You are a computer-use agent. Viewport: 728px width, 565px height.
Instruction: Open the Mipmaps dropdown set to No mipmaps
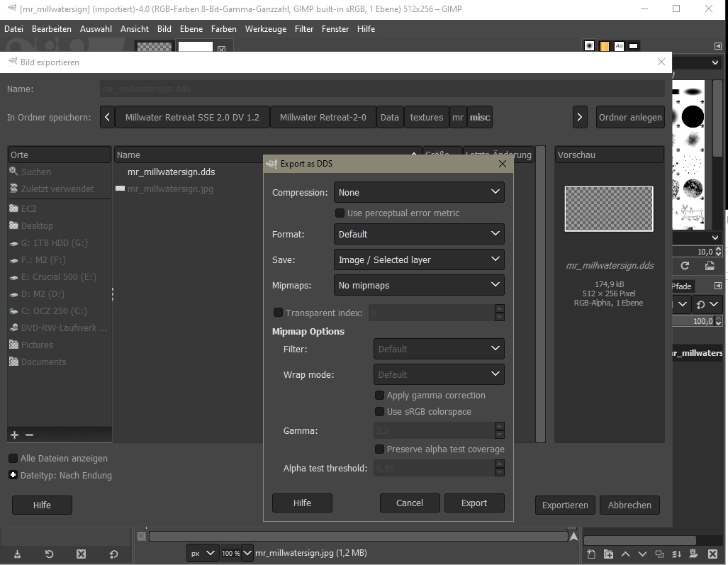[418, 285]
